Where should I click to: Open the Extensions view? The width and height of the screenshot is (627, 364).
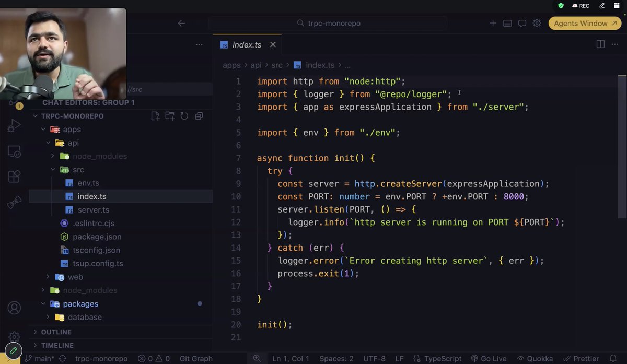click(14, 177)
